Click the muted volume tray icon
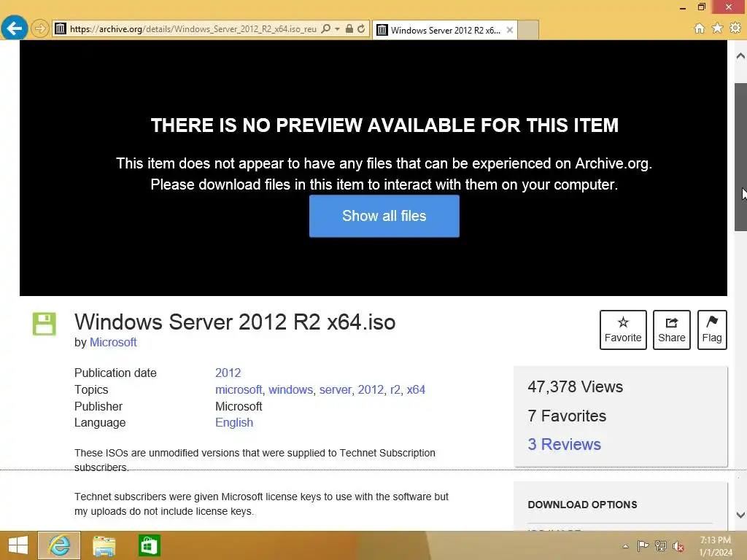The image size is (747, 560). (678, 546)
